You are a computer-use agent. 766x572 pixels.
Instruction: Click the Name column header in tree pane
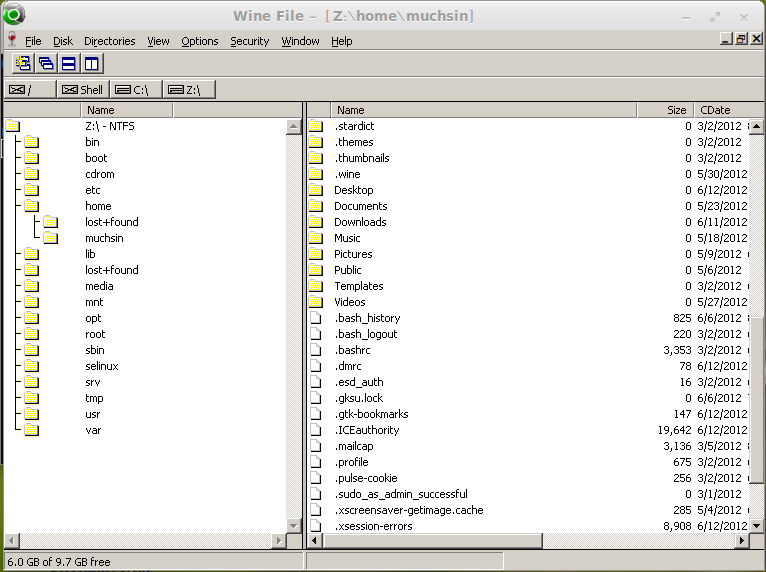pos(127,110)
